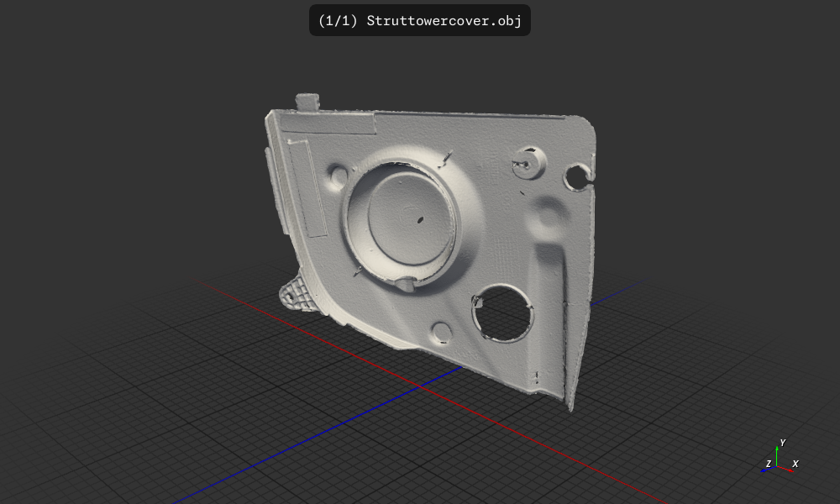Click the Z label on the axis gizmo
840x504 pixels.
pyautogui.click(x=768, y=464)
